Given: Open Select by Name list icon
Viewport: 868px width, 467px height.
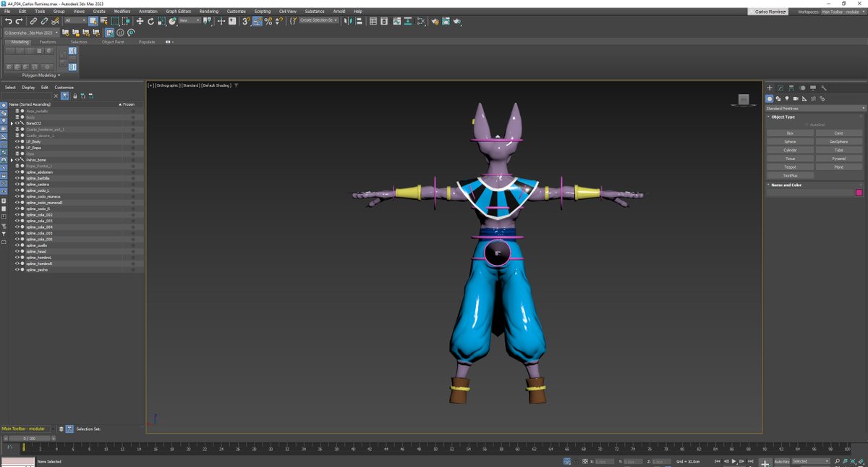Looking at the screenshot, I should tap(104, 21).
